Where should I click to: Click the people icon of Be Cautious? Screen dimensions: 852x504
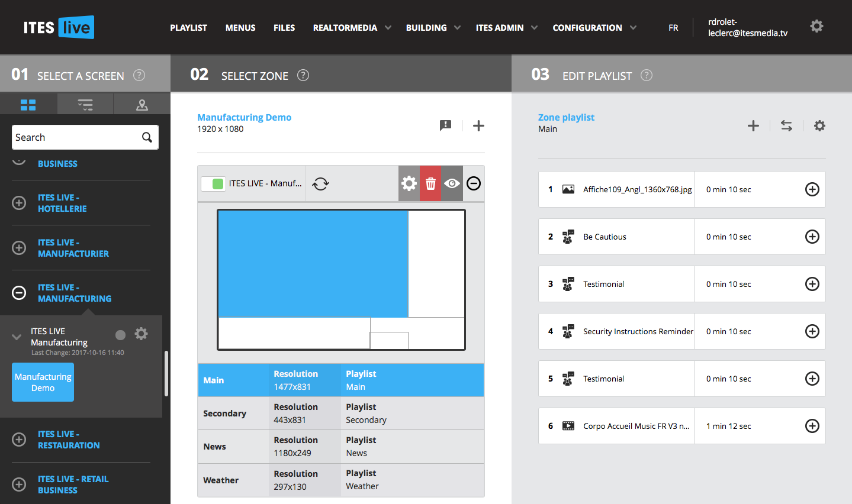[x=568, y=237]
